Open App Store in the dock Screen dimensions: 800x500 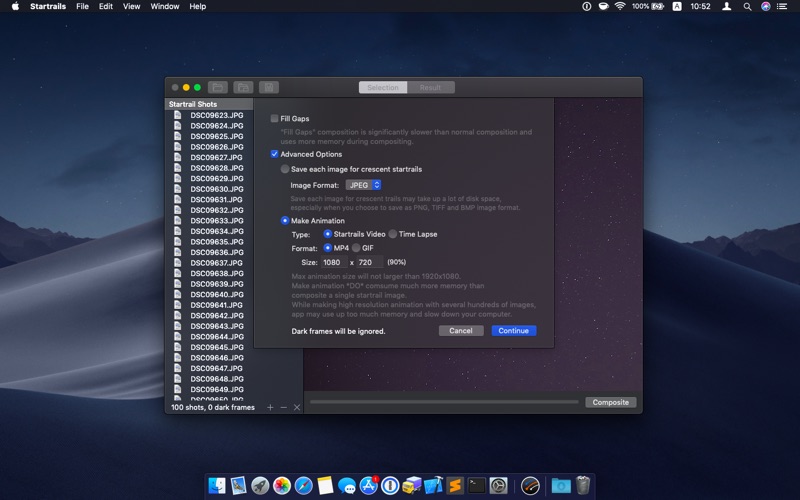[368, 485]
